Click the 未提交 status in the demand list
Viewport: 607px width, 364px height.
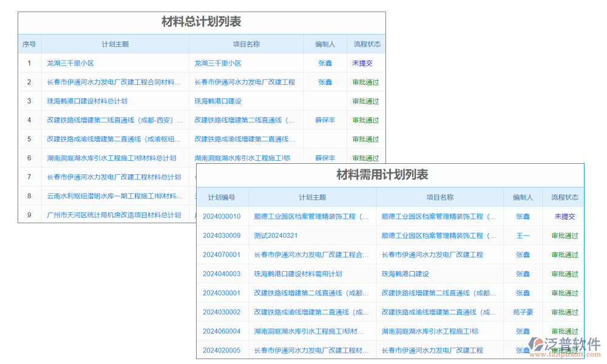point(564,216)
